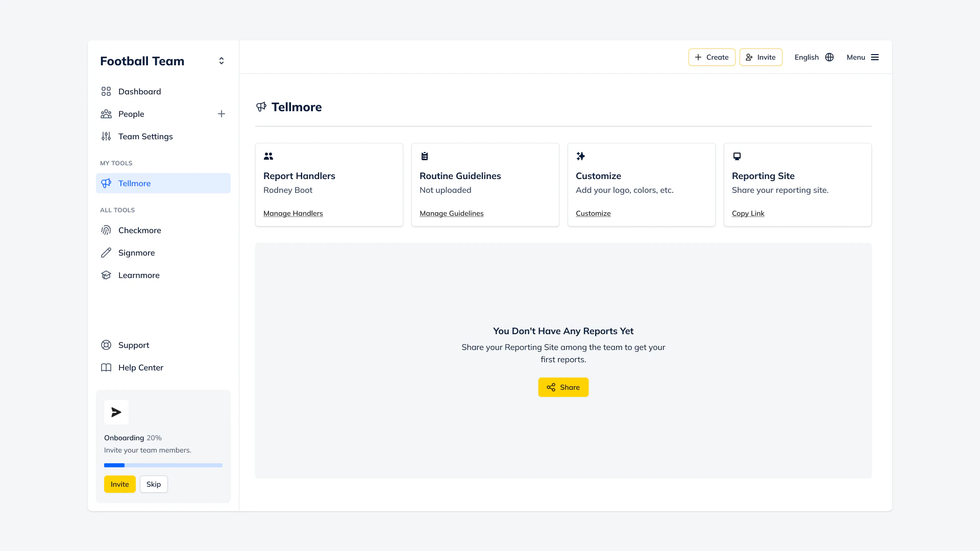Click the yellow Share button

pos(563,387)
